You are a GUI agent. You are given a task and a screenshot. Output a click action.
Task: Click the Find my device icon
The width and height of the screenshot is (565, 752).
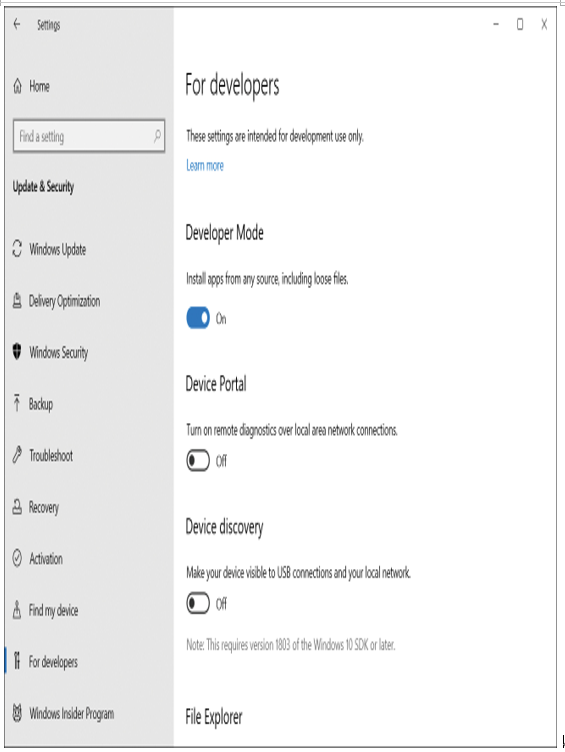(17, 610)
